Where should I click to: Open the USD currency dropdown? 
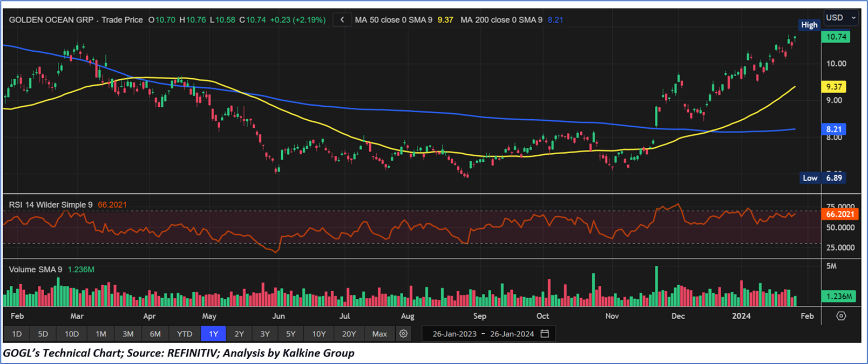pyautogui.click(x=841, y=18)
